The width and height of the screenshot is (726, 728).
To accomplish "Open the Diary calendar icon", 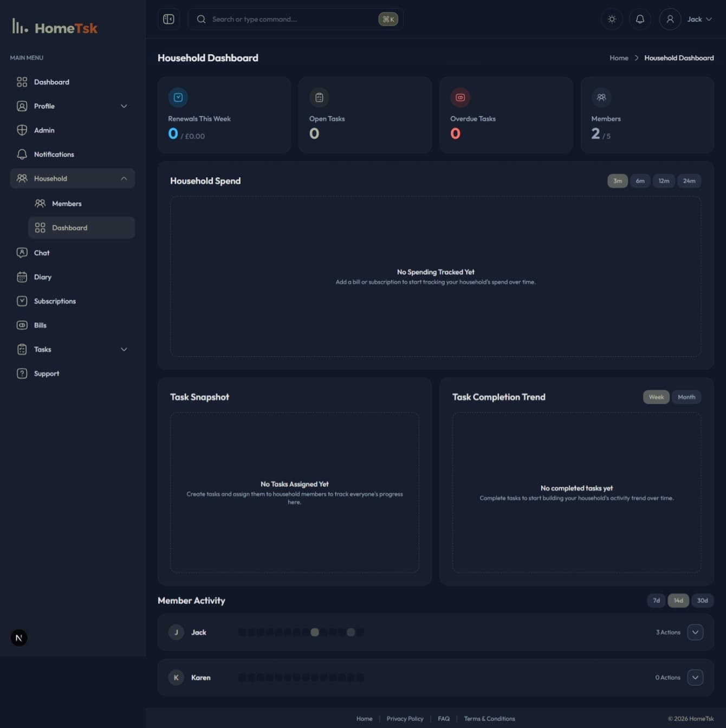I will coord(22,277).
